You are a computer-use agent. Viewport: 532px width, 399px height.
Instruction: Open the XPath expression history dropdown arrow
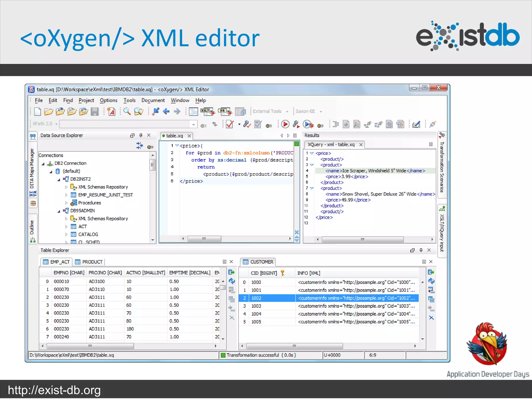point(194,124)
